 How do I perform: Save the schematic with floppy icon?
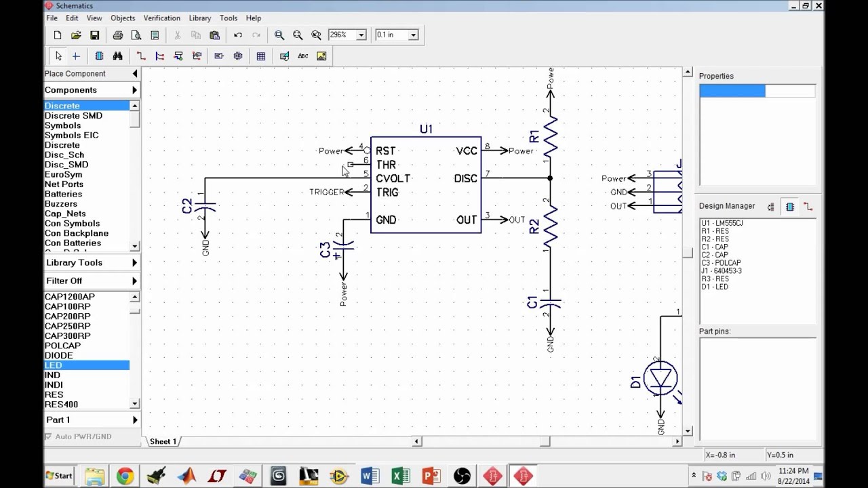coord(95,35)
